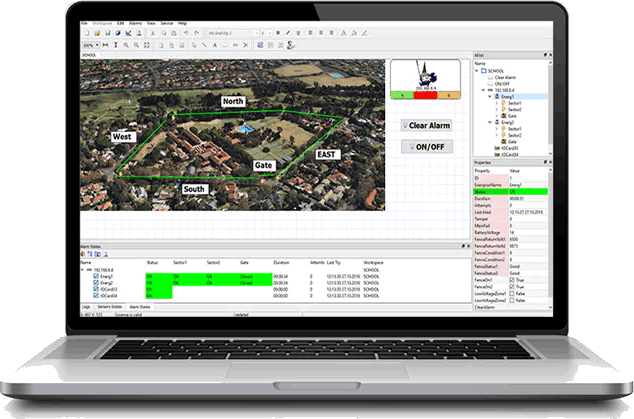The image size is (634, 419).
Task: Click the Paste clipboard icon
Action: [x=174, y=33]
